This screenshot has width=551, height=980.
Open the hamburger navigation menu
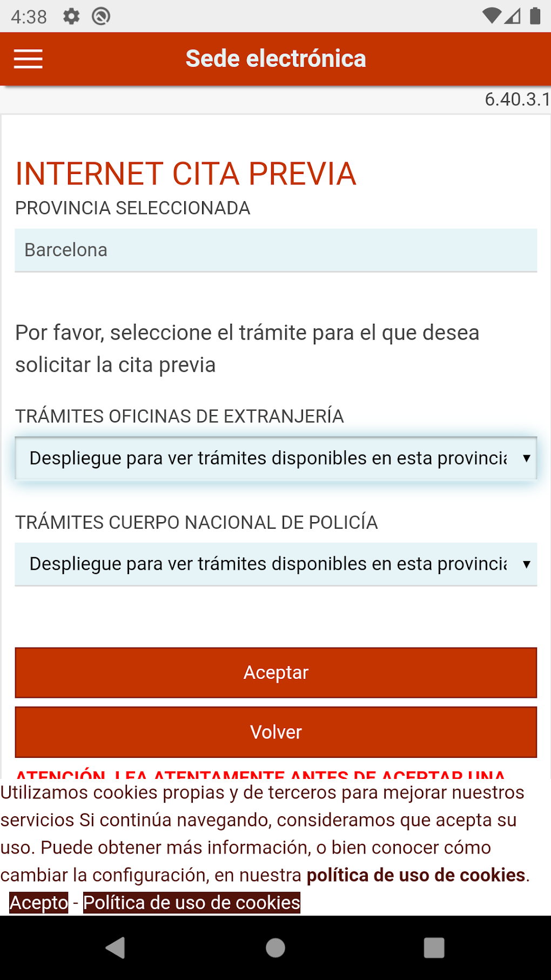pyautogui.click(x=28, y=59)
